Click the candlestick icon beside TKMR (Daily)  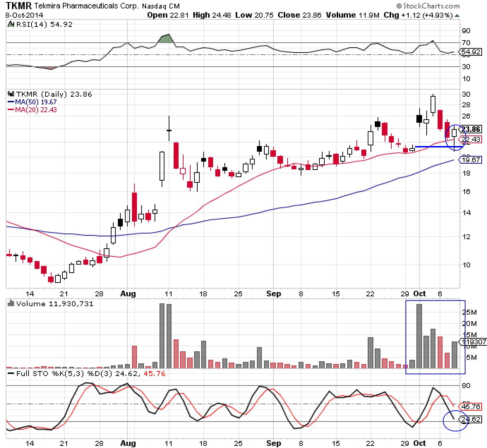pyautogui.click(x=11, y=95)
